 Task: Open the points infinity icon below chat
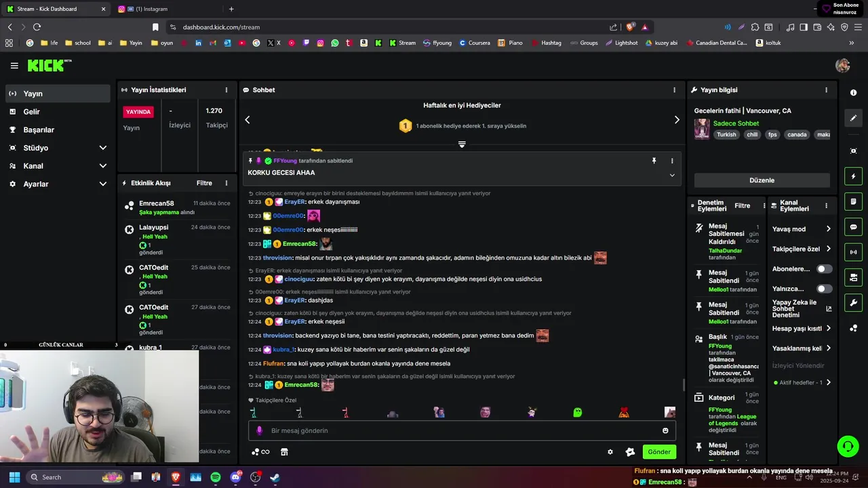pos(260,452)
